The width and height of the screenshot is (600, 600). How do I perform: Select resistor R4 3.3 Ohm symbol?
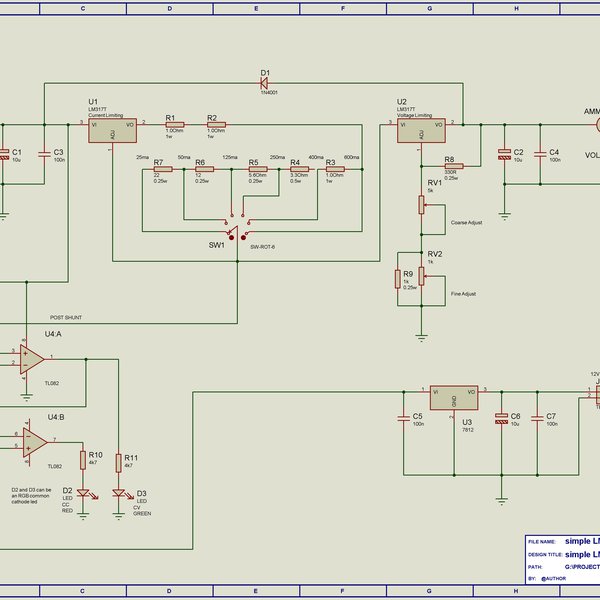click(x=300, y=169)
